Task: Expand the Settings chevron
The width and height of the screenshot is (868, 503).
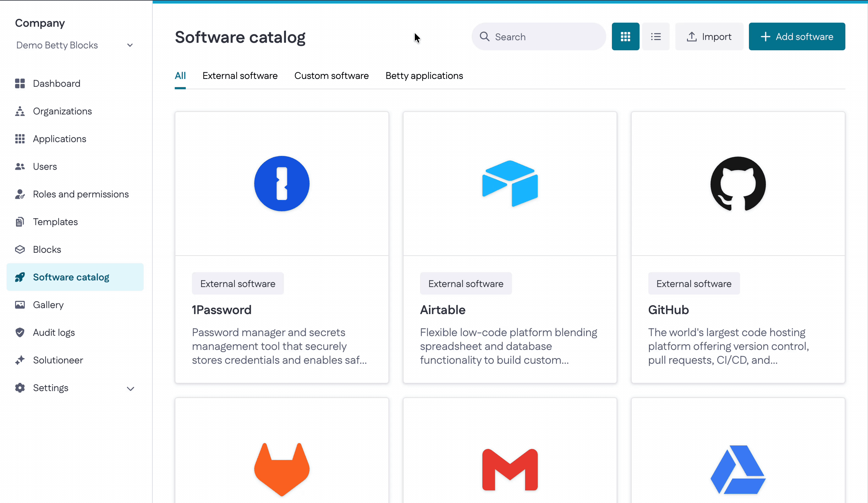Action: (130, 389)
